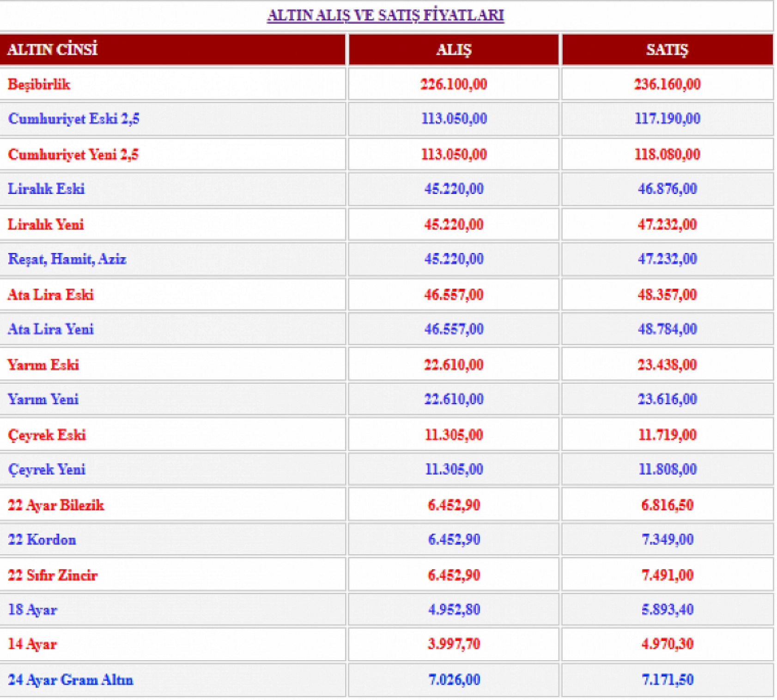Image resolution: width=777 pixels, height=700 pixels.
Task: Click the ALTIN ALIŞ VE SATIŞ FİYATLARI title link
Action: [x=385, y=15]
